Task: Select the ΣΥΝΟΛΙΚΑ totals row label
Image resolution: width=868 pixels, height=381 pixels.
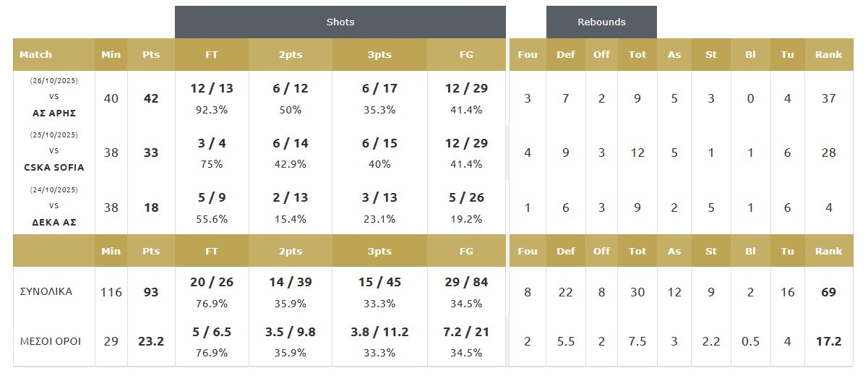Action: click(46, 291)
